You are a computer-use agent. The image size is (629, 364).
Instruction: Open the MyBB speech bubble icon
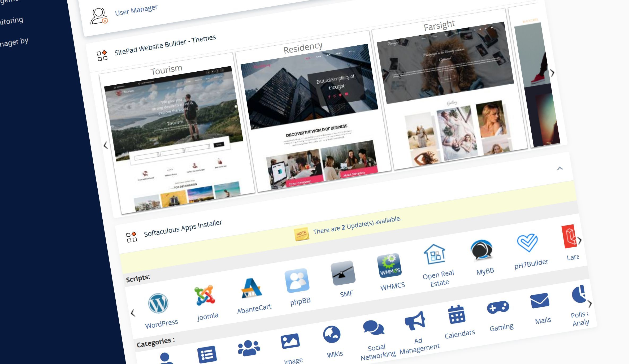point(481,250)
